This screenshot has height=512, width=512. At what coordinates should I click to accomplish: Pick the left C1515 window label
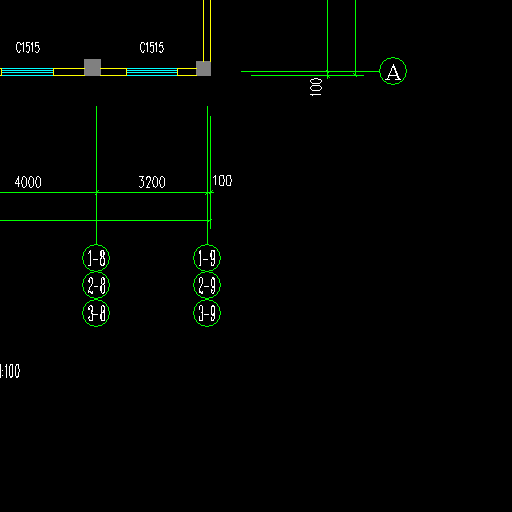[x=28, y=48]
